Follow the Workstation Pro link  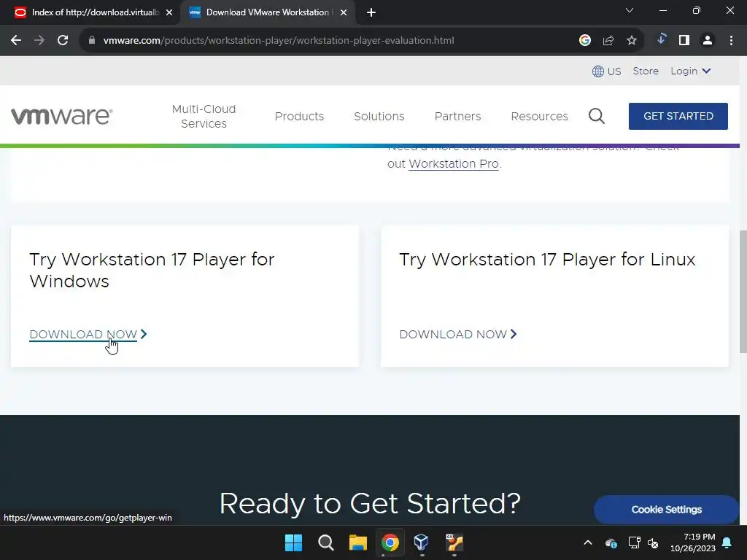454,164
